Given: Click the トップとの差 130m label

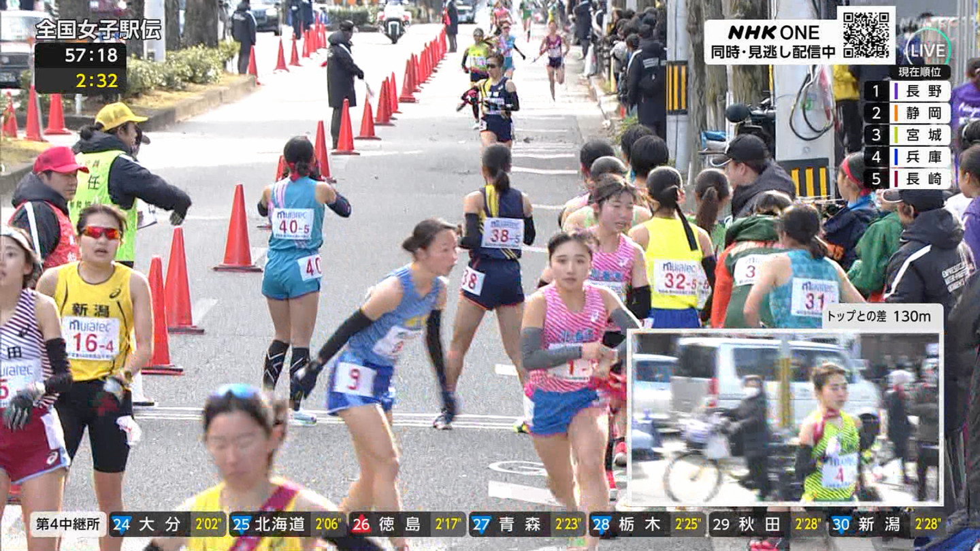Looking at the screenshot, I should 882,316.
